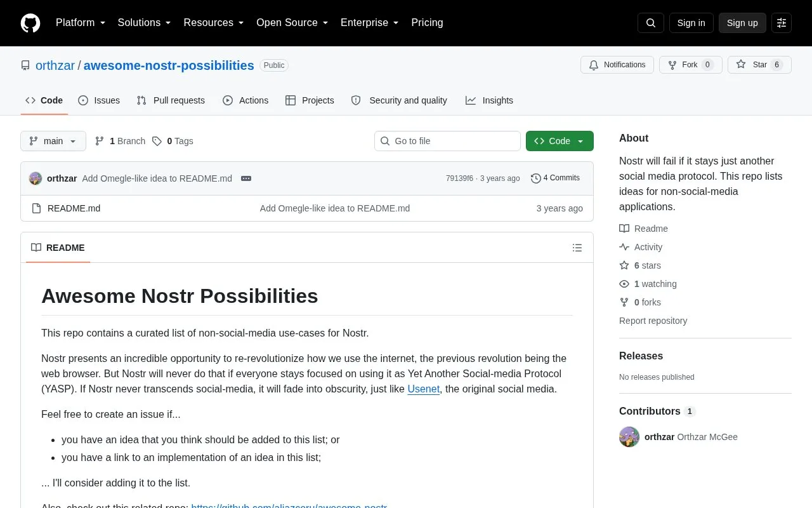
Task: Click the README.md file icon
Action: coord(36,208)
